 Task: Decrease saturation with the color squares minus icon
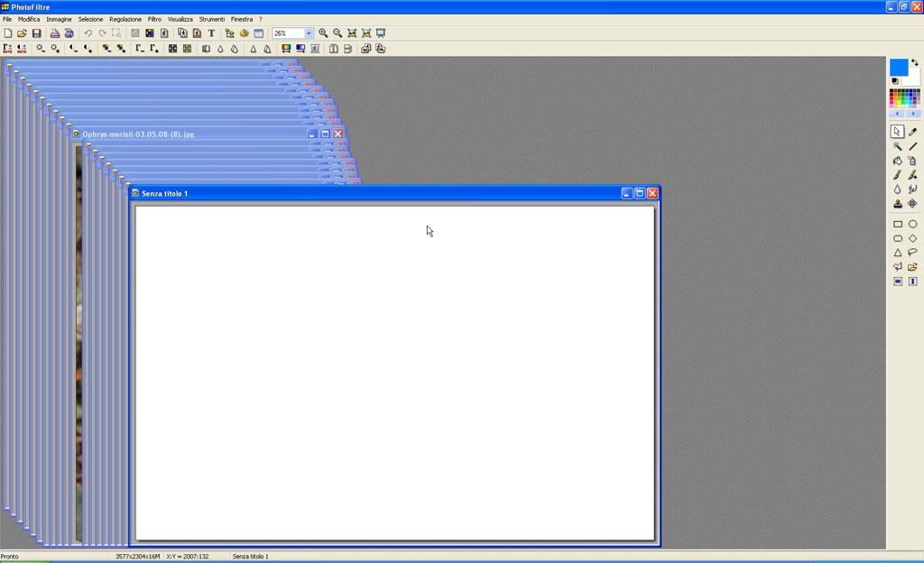pos(106,49)
